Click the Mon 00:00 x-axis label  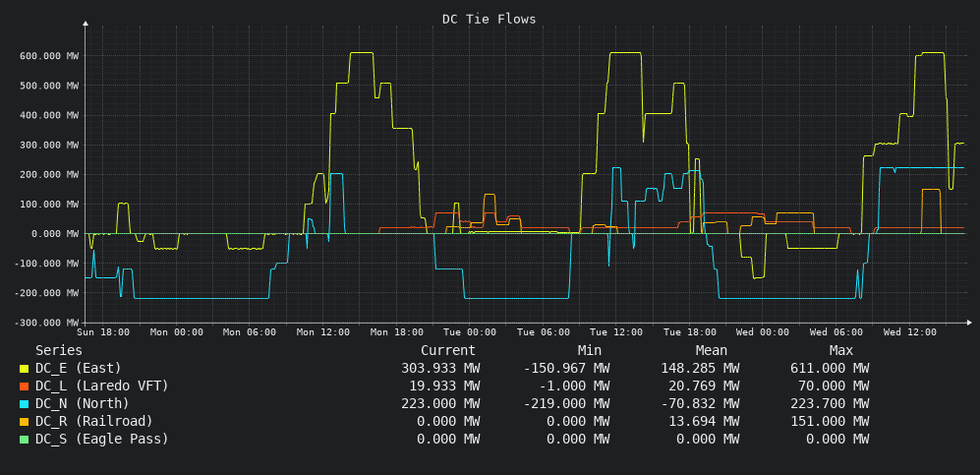176,332
